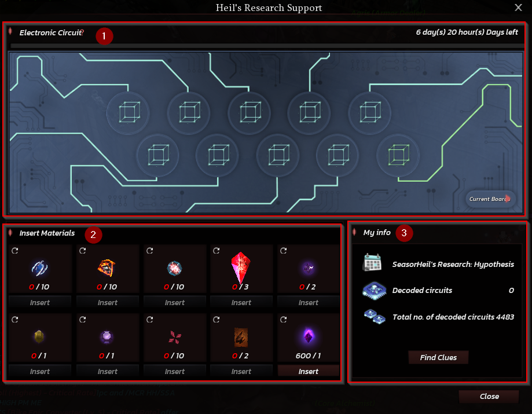Refresh the red crystal material slot
The width and height of the screenshot is (532, 414).
click(216, 251)
